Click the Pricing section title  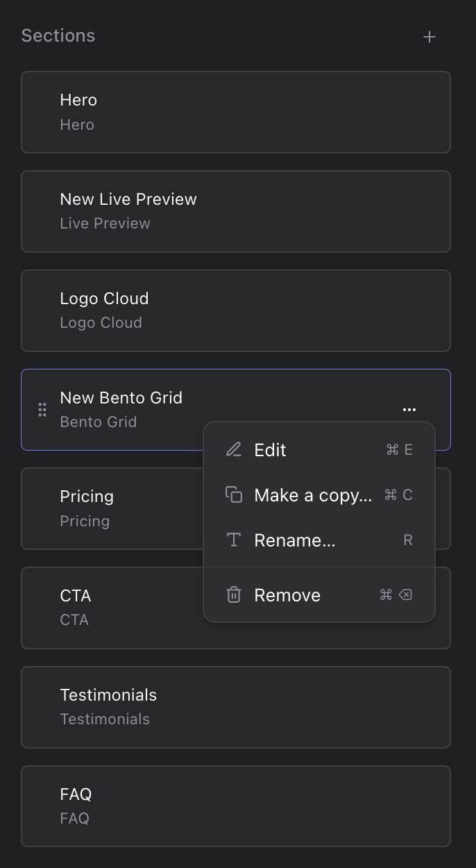point(87,496)
